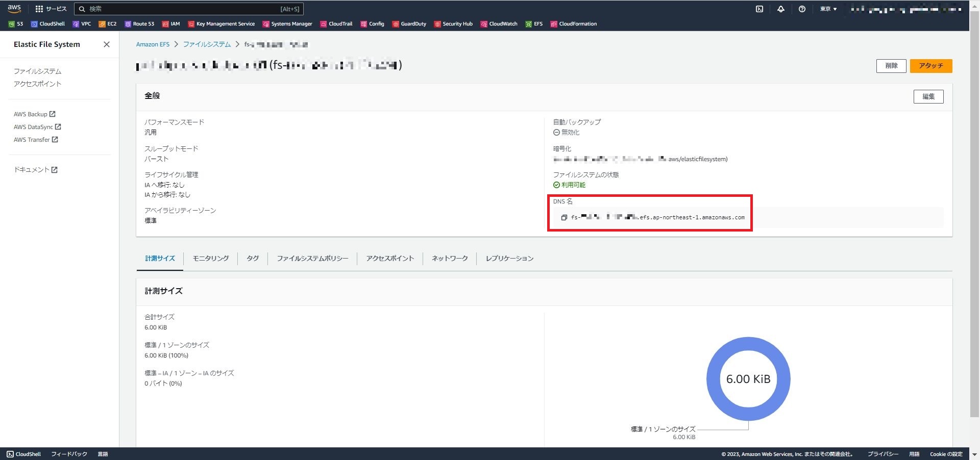Image resolution: width=980 pixels, height=460 pixels.
Task: Open the 東京 region selector
Action: [x=828, y=9]
